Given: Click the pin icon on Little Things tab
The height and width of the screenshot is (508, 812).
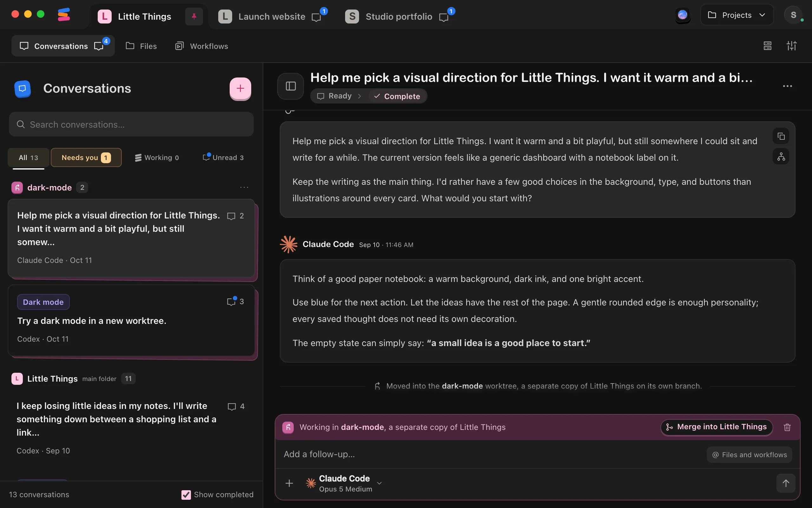Looking at the screenshot, I should click(x=194, y=16).
